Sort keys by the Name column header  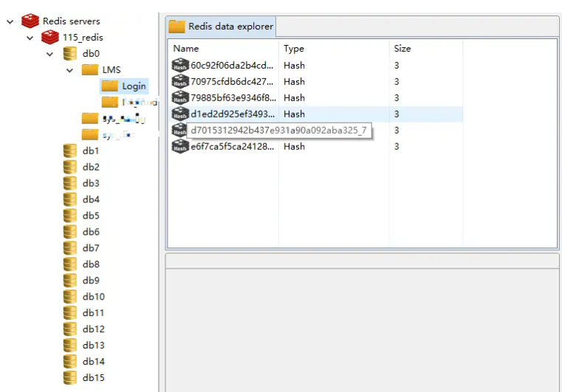(186, 49)
